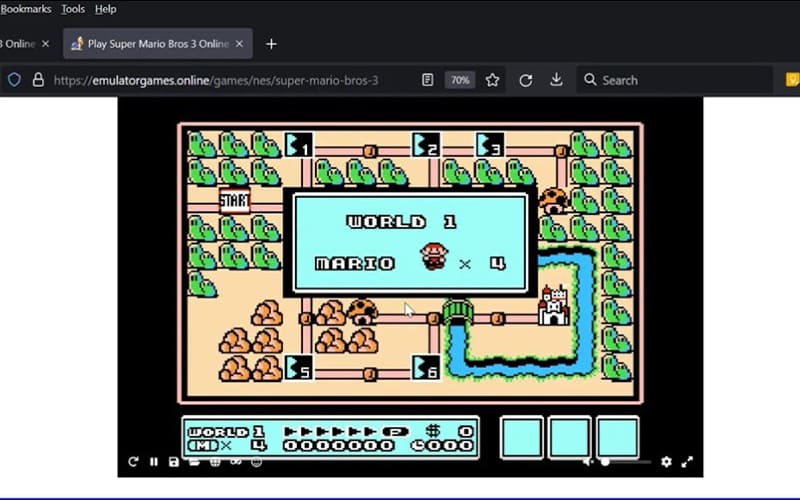Image resolution: width=800 pixels, height=500 pixels.
Task: Adjust the emulator volume slider
Action: 626,462
